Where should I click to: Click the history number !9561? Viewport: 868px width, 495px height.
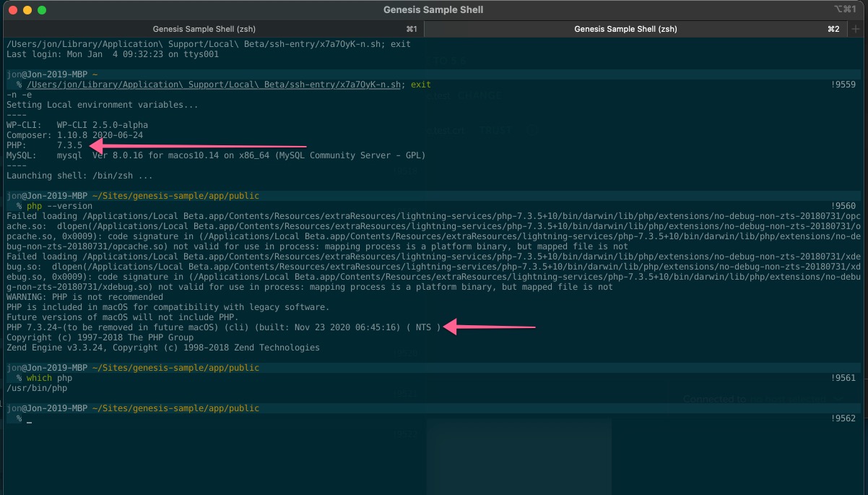pyautogui.click(x=843, y=378)
